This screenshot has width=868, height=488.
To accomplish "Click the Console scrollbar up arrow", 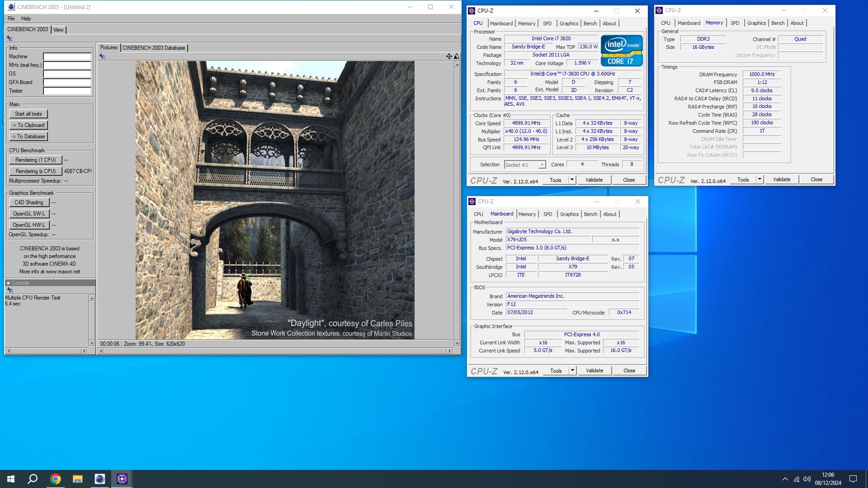I will click(x=92, y=298).
